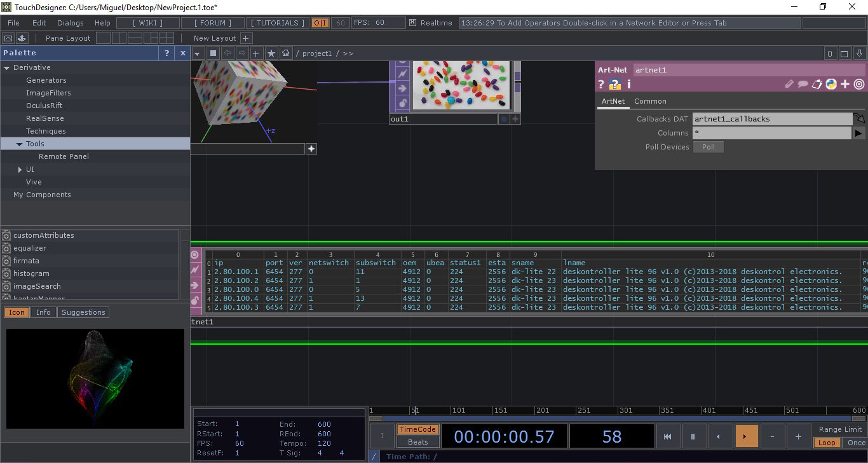Open the WIKI link button
Screen dimensions: 868x463
click(147, 22)
